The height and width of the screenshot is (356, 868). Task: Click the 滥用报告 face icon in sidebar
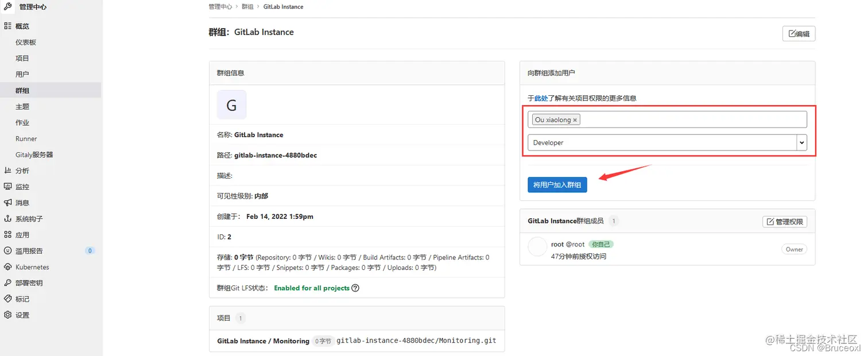click(x=7, y=251)
